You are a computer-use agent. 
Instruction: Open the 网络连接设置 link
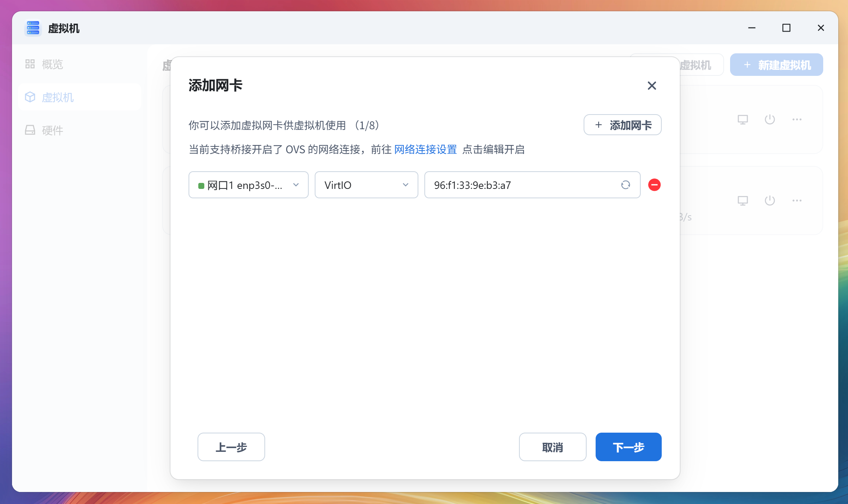pyautogui.click(x=425, y=149)
